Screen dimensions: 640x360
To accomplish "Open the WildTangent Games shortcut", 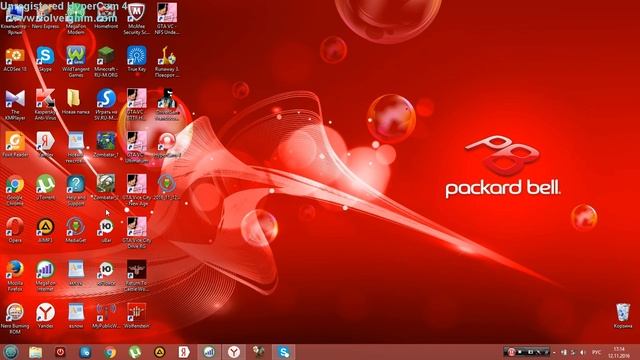I will click(76, 61).
